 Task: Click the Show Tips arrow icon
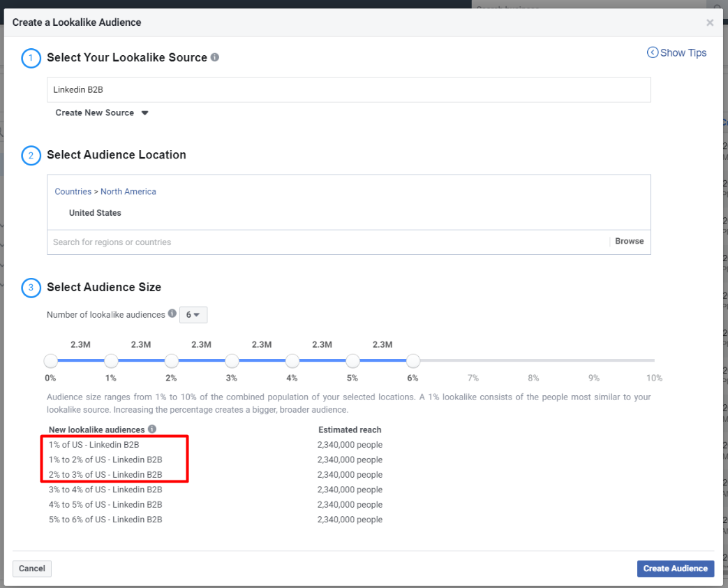point(653,52)
